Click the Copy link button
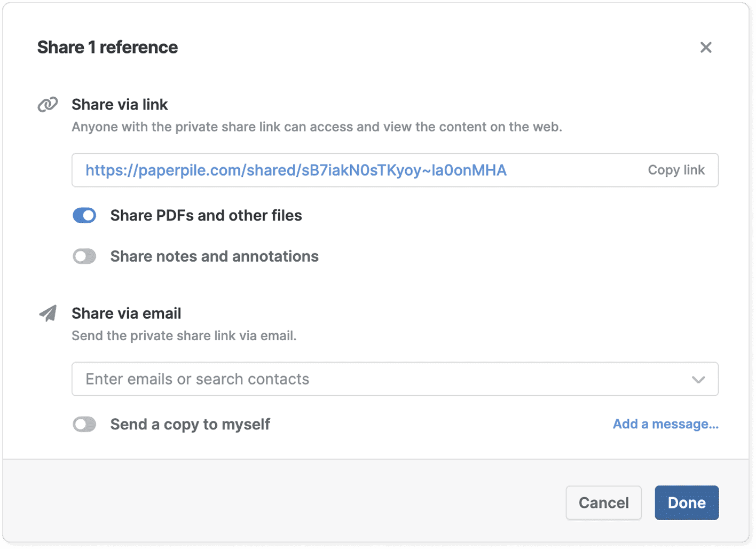Screen dimensions: 756x549 click(x=676, y=170)
